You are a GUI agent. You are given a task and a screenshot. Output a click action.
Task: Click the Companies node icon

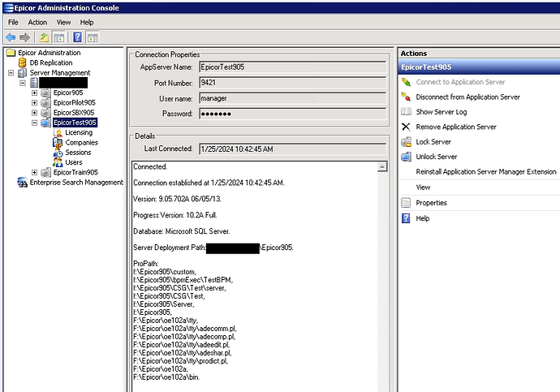(58, 143)
